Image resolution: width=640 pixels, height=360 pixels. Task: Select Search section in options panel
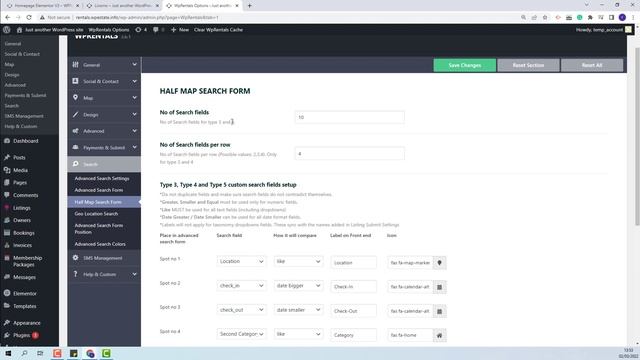point(104,164)
